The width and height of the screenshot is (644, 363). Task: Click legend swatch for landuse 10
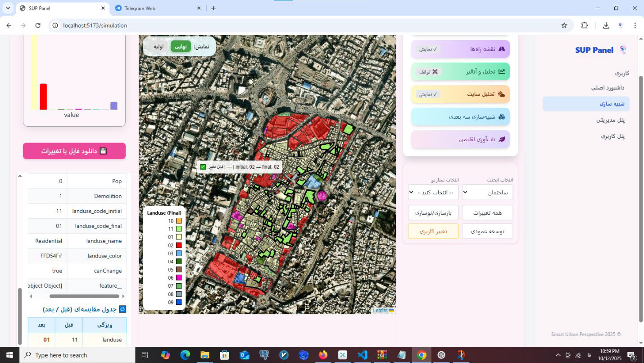[179, 221]
